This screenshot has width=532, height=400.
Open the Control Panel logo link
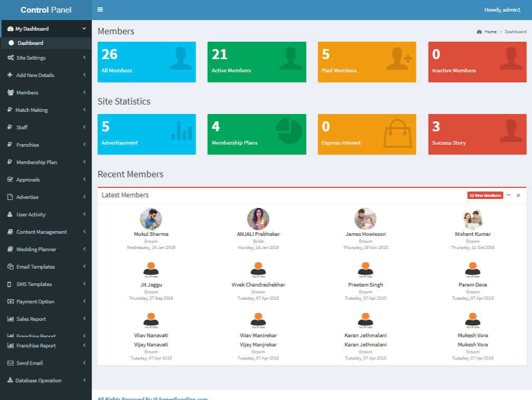(46, 10)
